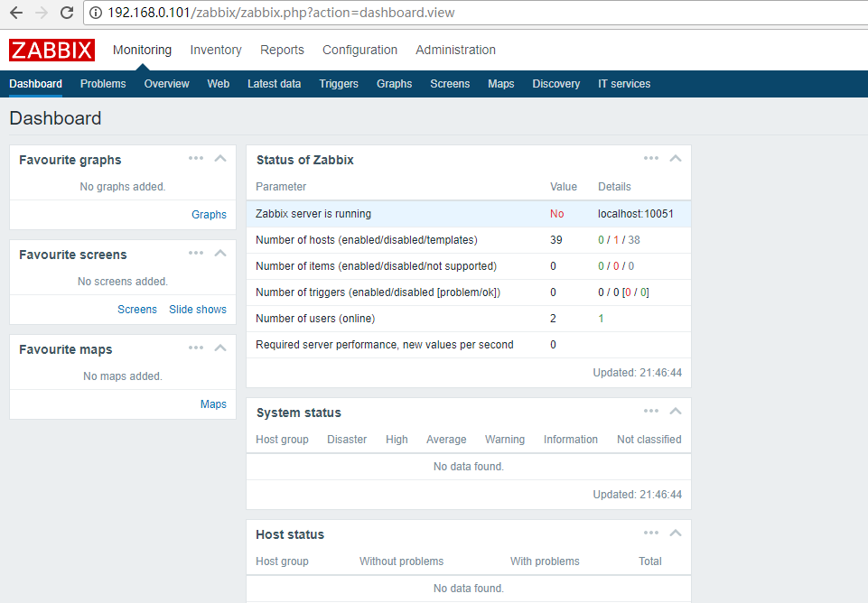
Task: Select the Dashboard submenu tab
Action: click(x=35, y=84)
